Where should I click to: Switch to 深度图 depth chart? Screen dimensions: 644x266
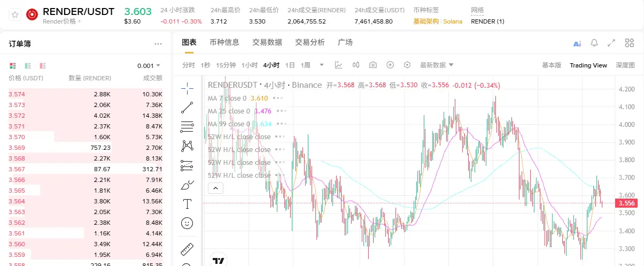pyautogui.click(x=625, y=65)
